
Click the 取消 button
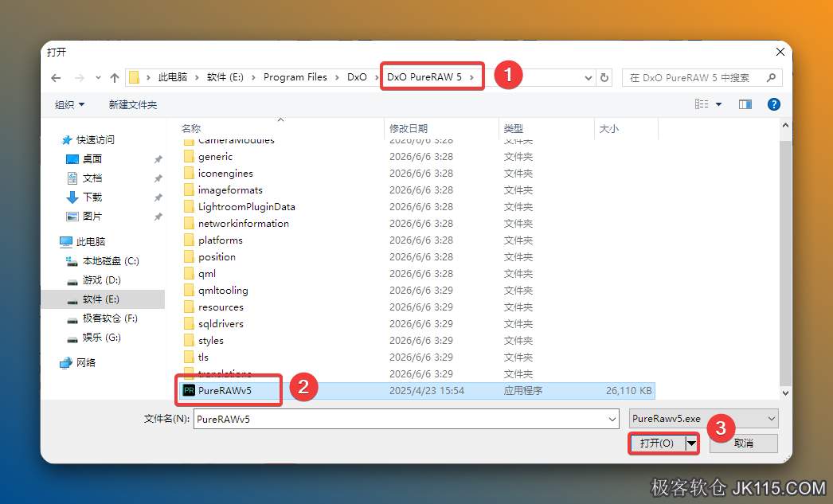pyautogui.click(x=743, y=443)
